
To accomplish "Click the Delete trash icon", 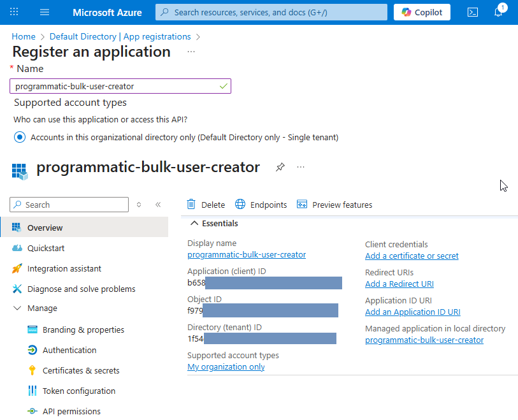I will click(191, 205).
